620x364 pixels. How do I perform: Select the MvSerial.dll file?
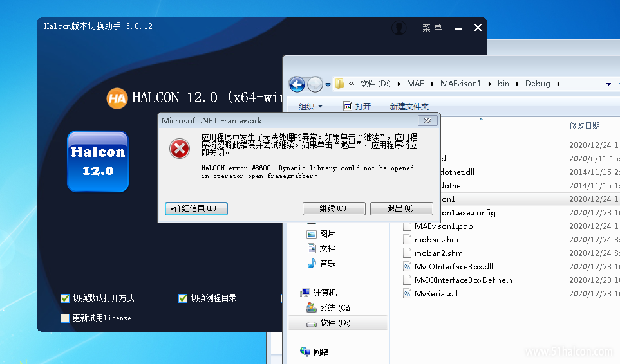pos(436,293)
